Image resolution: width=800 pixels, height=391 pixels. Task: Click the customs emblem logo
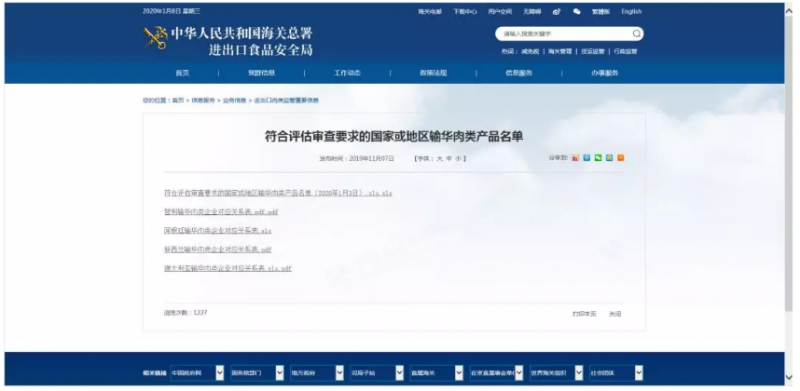point(155,38)
